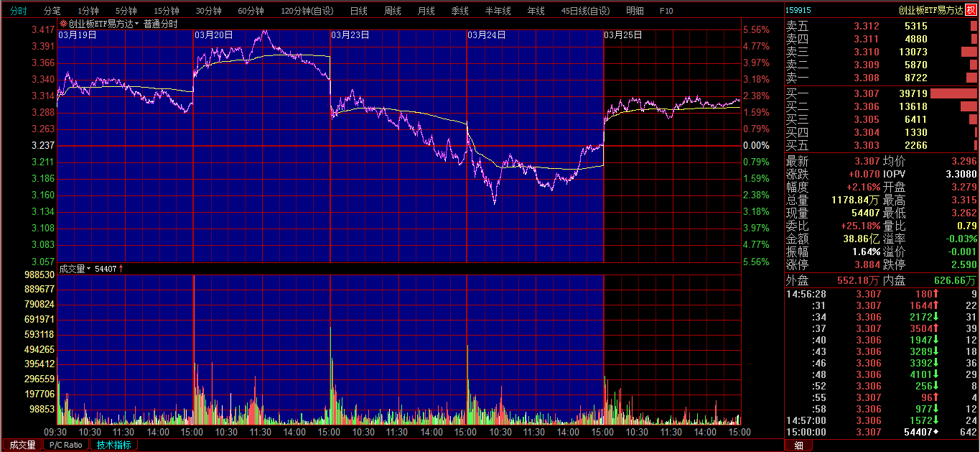
Task: Click the red 权 rights-adjustment icon
Action: tap(971, 10)
